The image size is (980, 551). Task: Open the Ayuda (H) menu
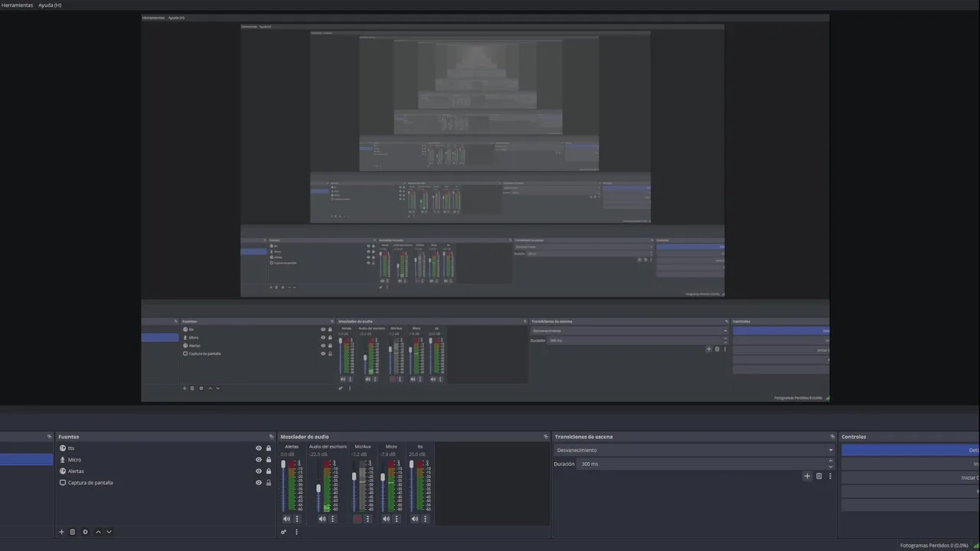pyautogui.click(x=50, y=5)
